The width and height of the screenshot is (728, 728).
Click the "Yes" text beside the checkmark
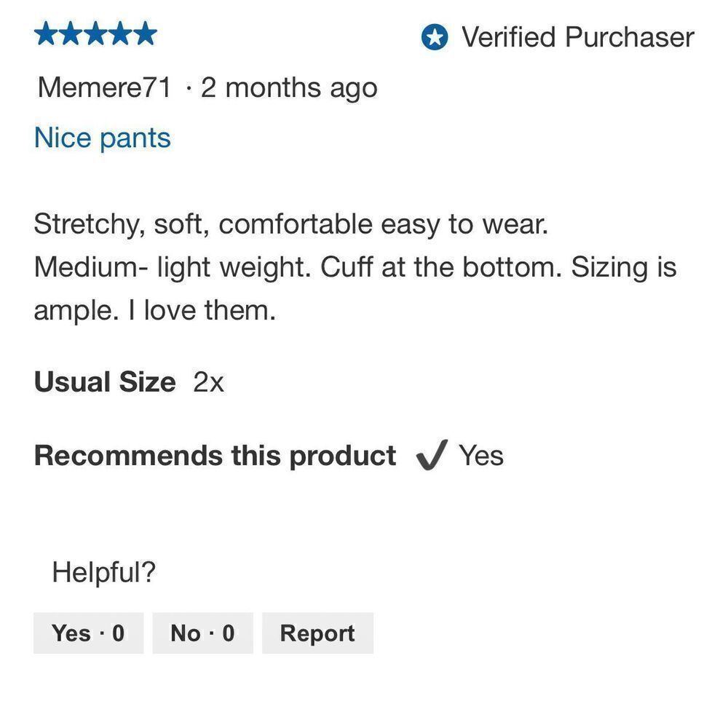click(480, 456)
